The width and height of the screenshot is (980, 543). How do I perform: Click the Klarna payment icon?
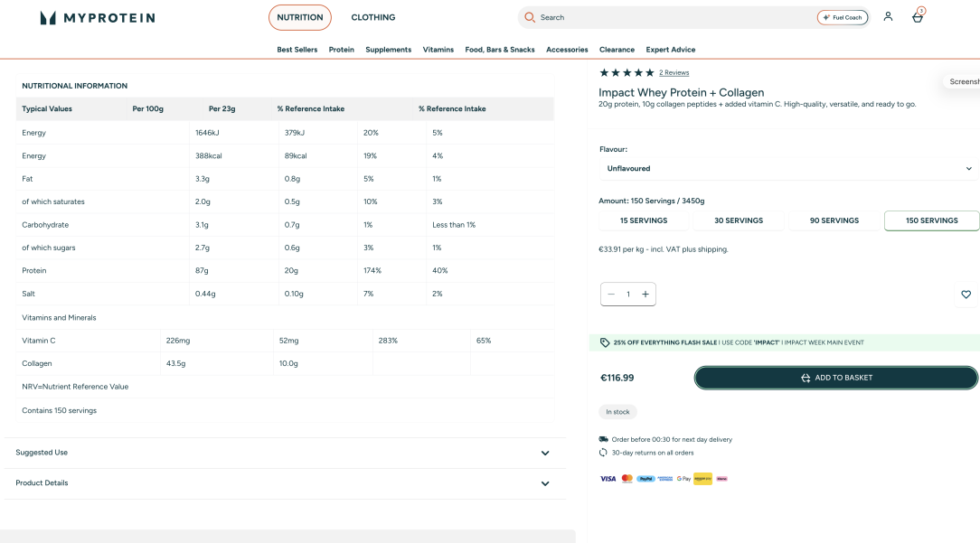(x=721, y=479)
